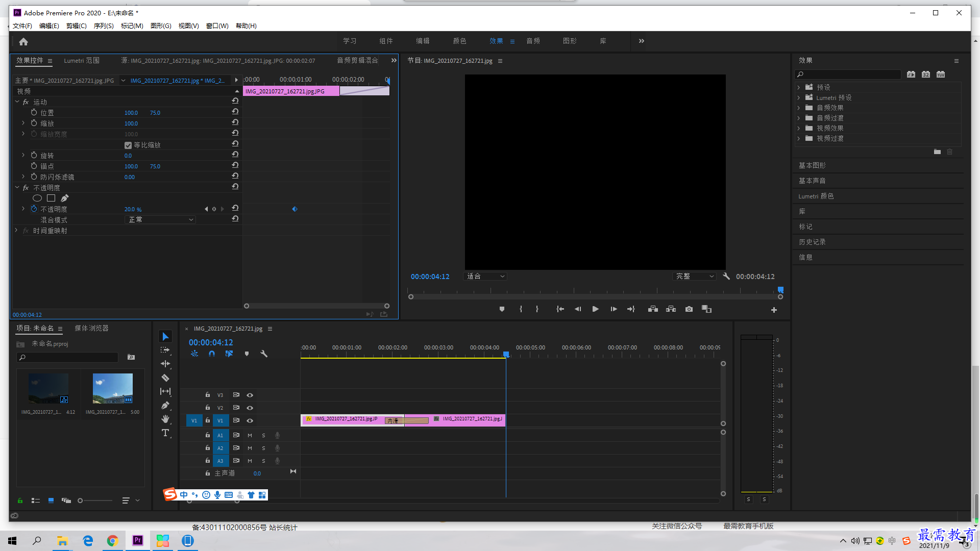
Task: Open 媒体浏览器 tab
Action: tap(91, 328)
